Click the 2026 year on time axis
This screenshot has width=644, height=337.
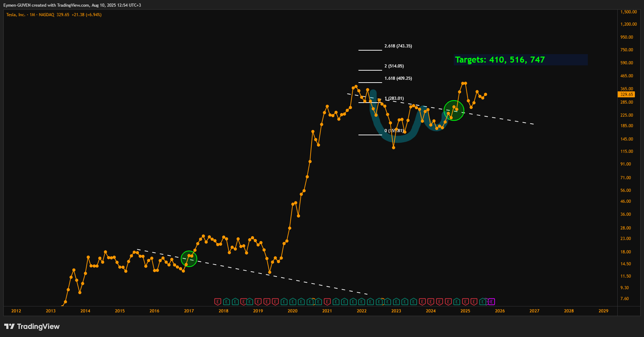point(500,311)
